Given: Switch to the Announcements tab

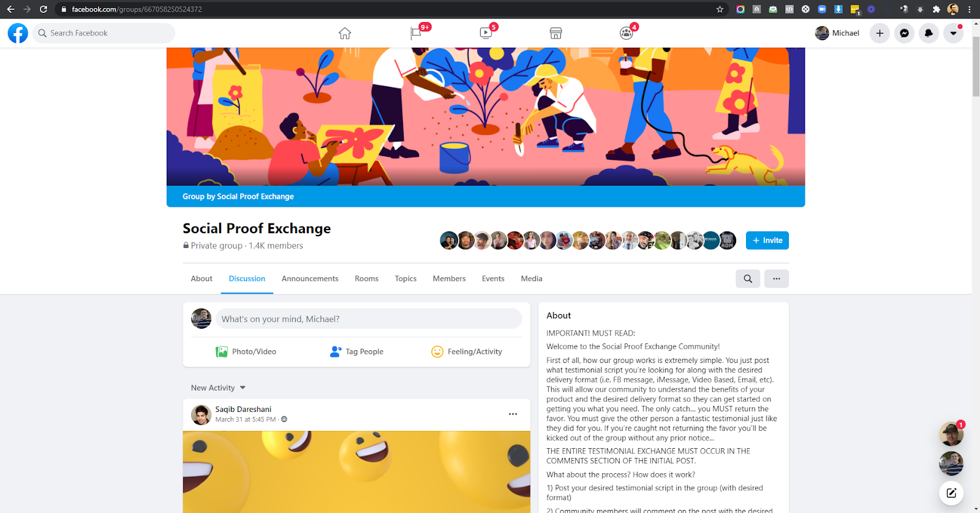Looking at the screenshot, I should coord(310,279).
